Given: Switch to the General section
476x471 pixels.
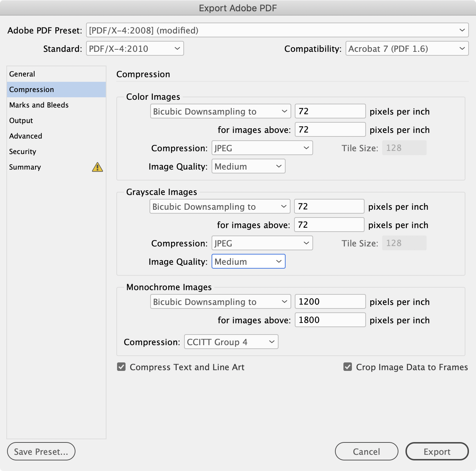Looking at the screenshot, I should point(22,74).
